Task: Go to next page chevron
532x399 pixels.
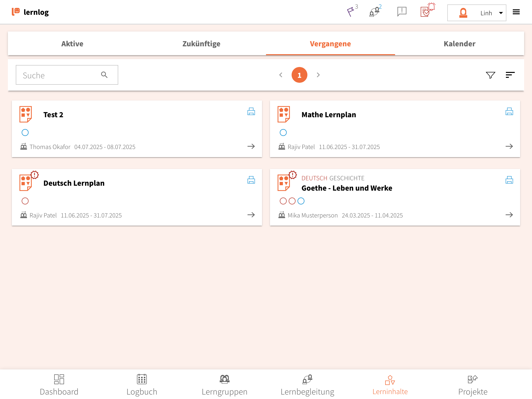Action: click(x=318, y=75)
